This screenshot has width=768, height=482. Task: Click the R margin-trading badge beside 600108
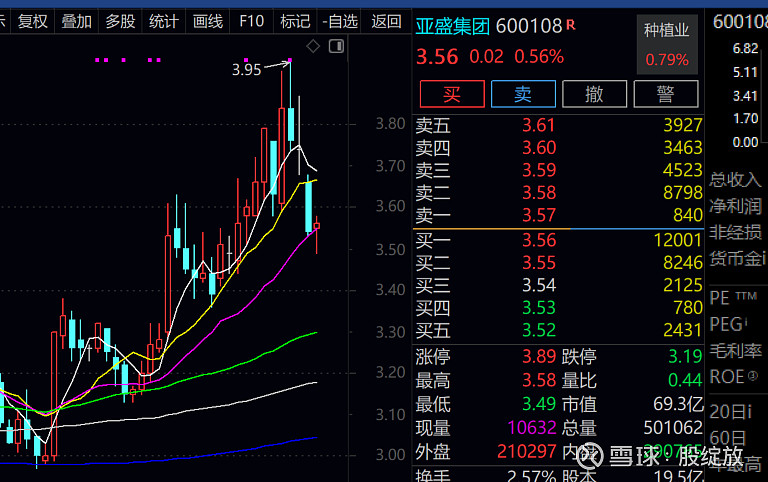coord(571,24)
